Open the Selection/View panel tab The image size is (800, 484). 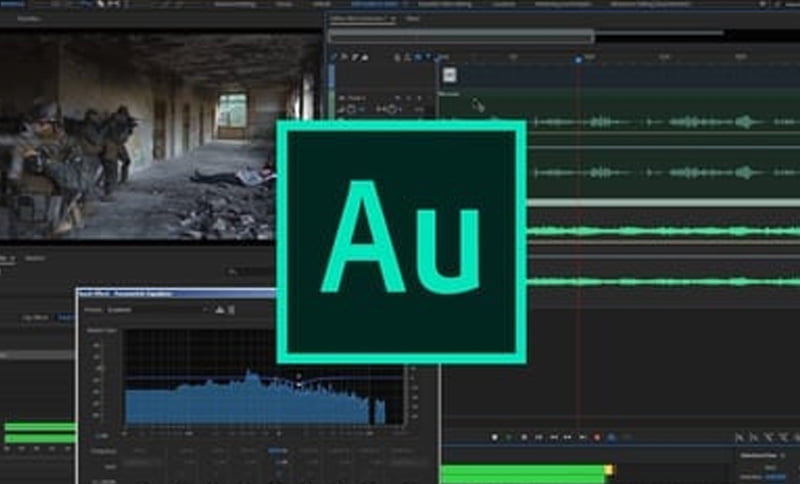click(x=760, y=455)
